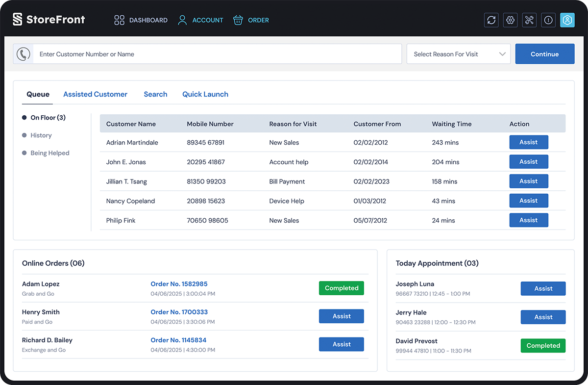Click the highlighted user profile icon
This screenshot has width=588, height=385.
coord(567,20)
